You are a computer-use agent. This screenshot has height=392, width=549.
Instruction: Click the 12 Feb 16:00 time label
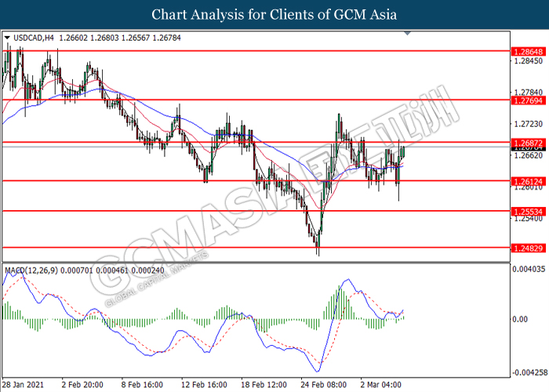click(x=204, y=385)
